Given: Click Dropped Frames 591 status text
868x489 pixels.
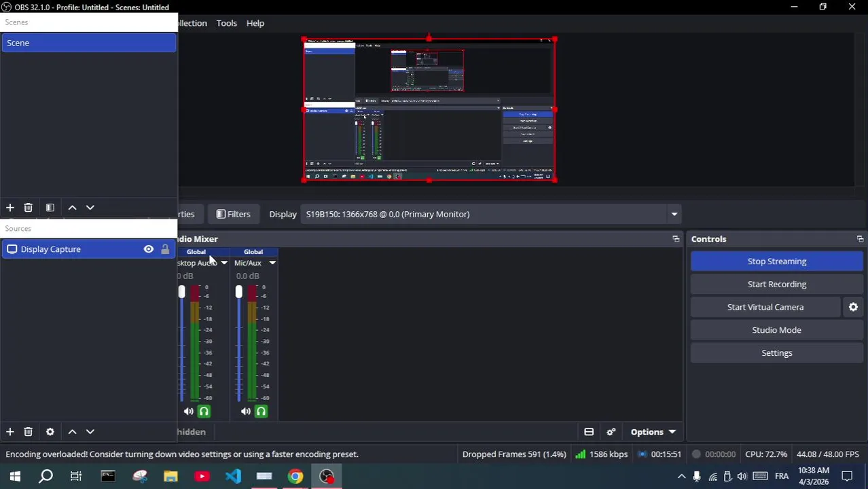Looking at the screenshot, I should [x=514, y=454].
